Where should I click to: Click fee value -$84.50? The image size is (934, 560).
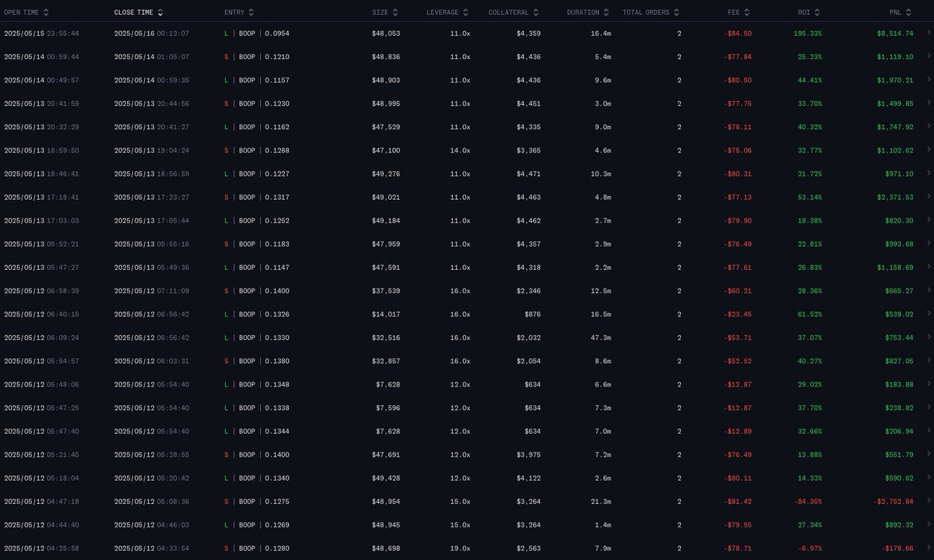click(x=738, y=33)
